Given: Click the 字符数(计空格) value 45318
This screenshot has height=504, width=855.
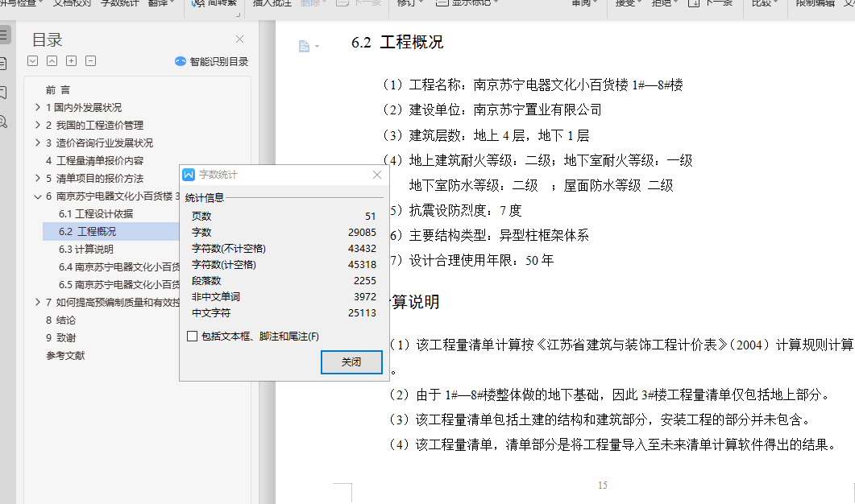Looking at the screenshot, I should [x=362, y=265].
